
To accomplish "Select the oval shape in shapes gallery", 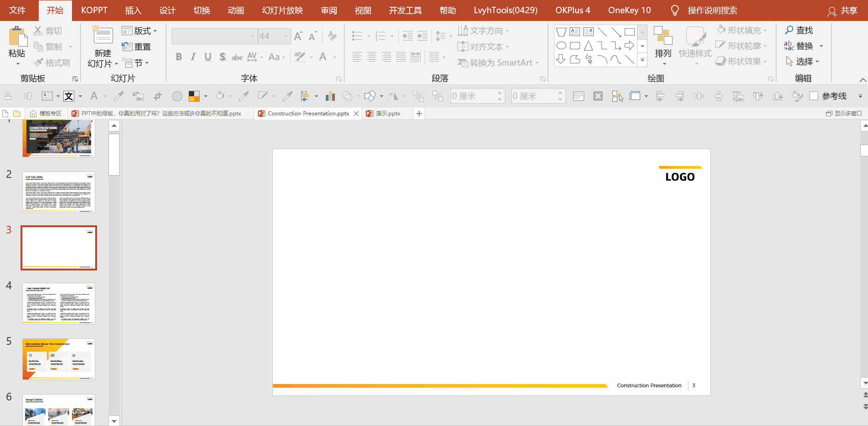I will pyautogui.click(x=561, y=46).
